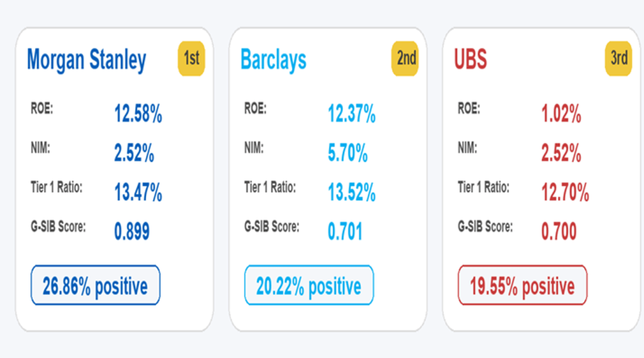This screenshot has width=644, height=358.
Task: Click the yellow 2nd rank badge
Action: pos(406,59)
